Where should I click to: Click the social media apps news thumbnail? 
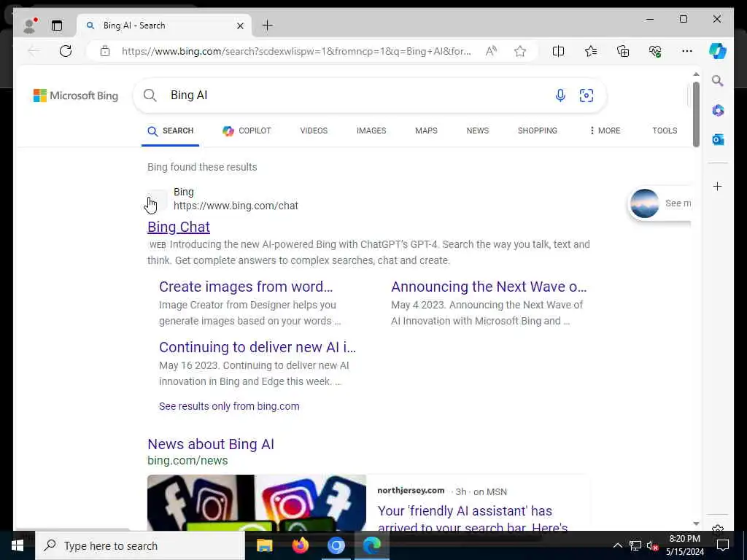click(x=257, y=502)
